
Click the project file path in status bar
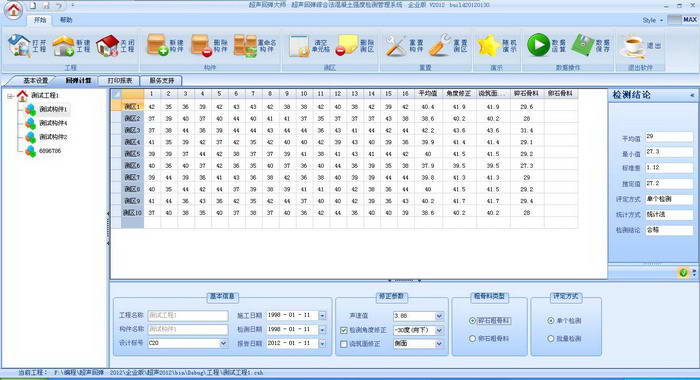158,372
